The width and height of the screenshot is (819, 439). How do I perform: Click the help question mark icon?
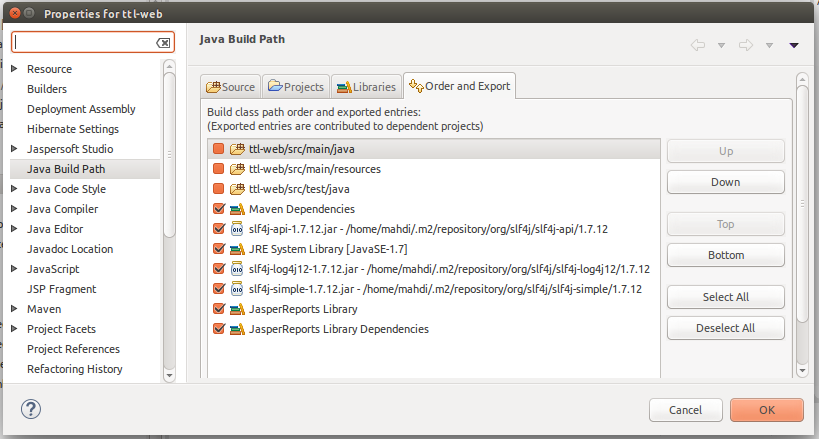coord(30,409)
